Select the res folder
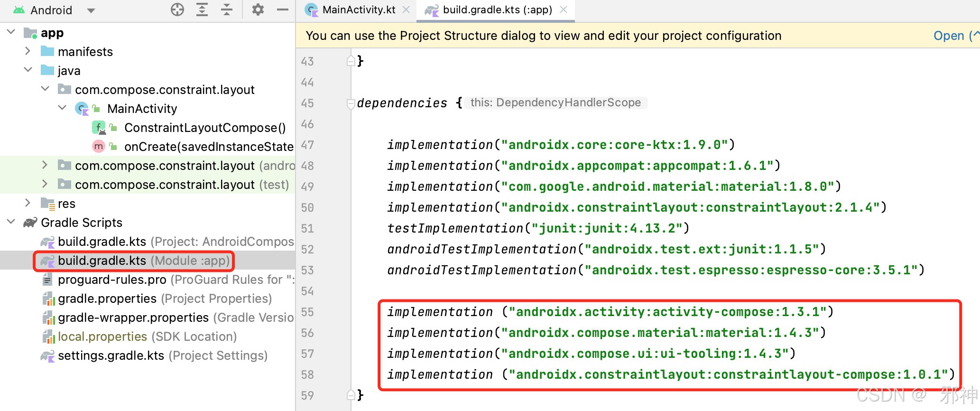This screenshot has height=411, width=980. coord(66,204)
